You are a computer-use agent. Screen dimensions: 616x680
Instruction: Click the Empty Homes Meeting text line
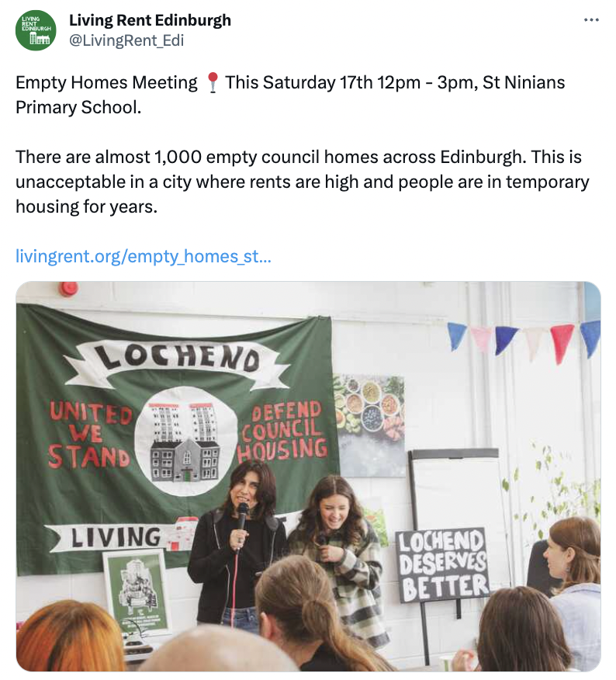tap(290, 95)
